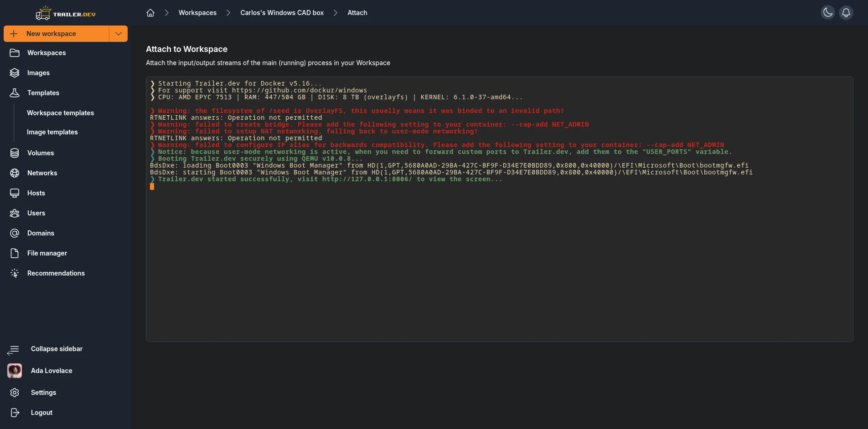Click the Logout door icon
The image size is (868, 429).
coord(15,413)
